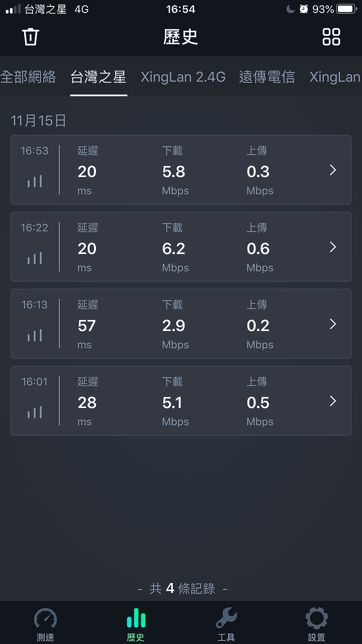This screenshot has height=644, width=362.
Task: Open record with 6.2 Mbps download
Action: (x=181, y=247)
